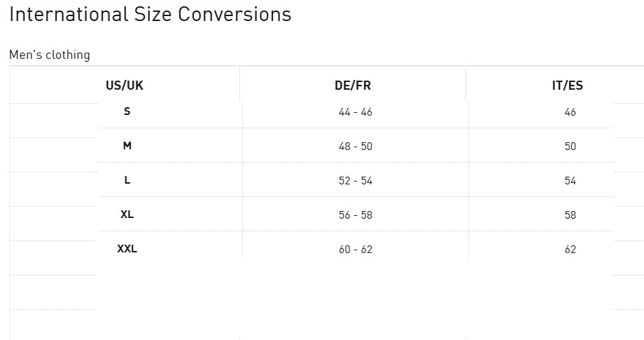
Task: Click the IT/ES value 54 for size L
Action: (570, 181)
